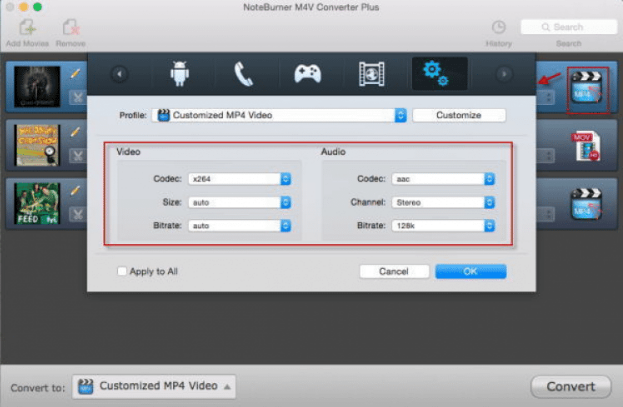Click the Cancel button

pyautogui.click(x=394, y=271)
